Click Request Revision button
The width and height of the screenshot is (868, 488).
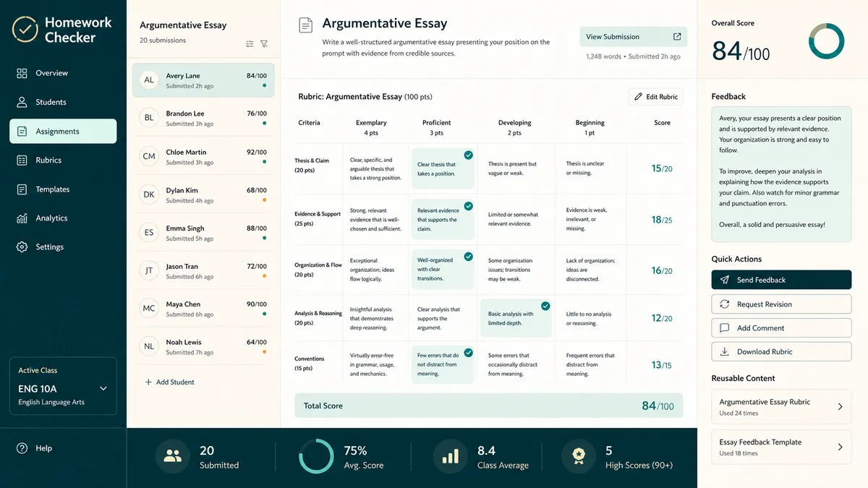pos(781,304)
